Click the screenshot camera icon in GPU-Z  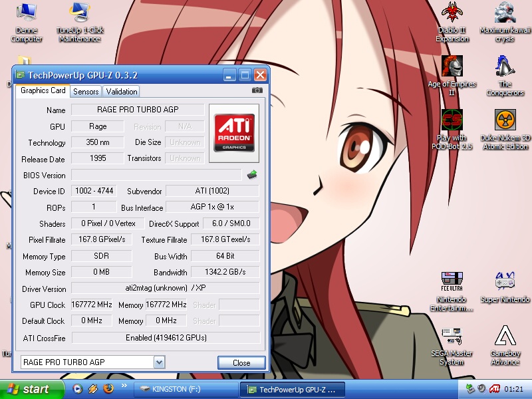coord(257,90)
